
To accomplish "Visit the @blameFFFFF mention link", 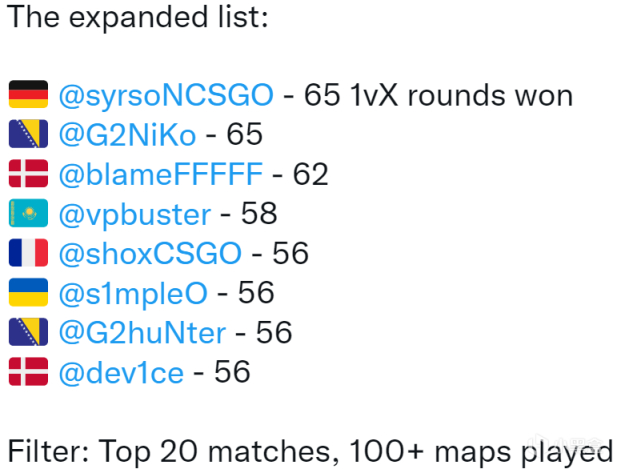I will coord(160,174).
